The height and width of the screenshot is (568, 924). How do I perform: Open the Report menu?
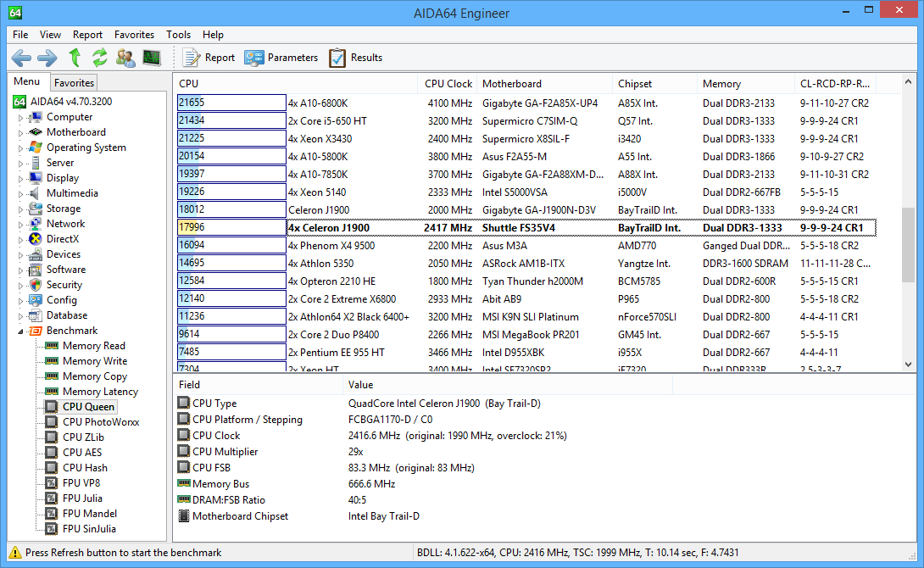(88, 35)
